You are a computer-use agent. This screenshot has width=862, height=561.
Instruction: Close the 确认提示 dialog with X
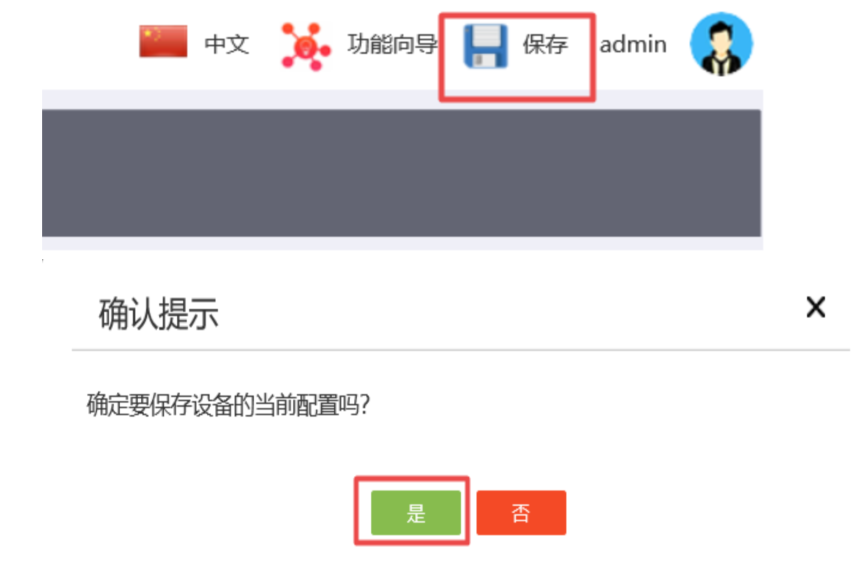click(816, 307)
